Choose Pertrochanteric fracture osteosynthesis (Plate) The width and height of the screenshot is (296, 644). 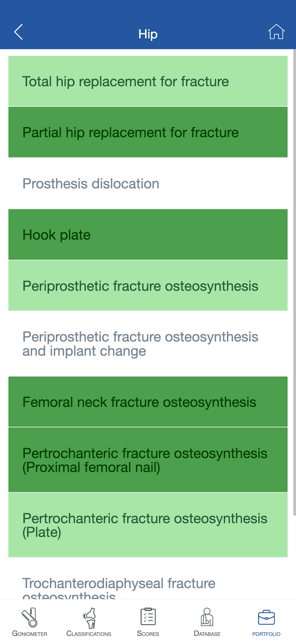(x=148, y=525)
